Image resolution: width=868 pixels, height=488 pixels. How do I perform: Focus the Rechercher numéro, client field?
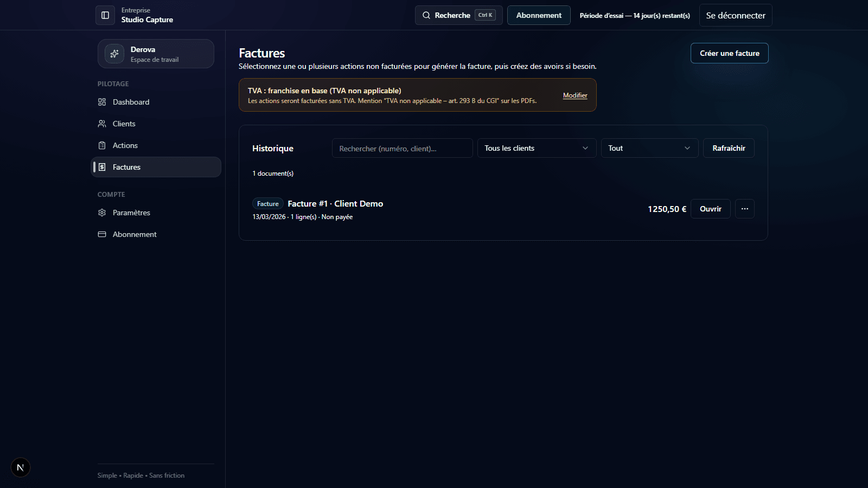pyautogui.click(x=403, y=148)
